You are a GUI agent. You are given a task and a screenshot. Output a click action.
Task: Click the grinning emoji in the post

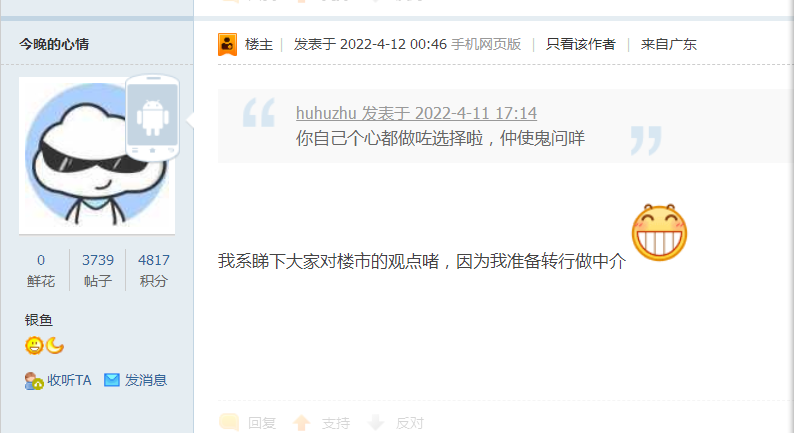[x=659, y=233]
